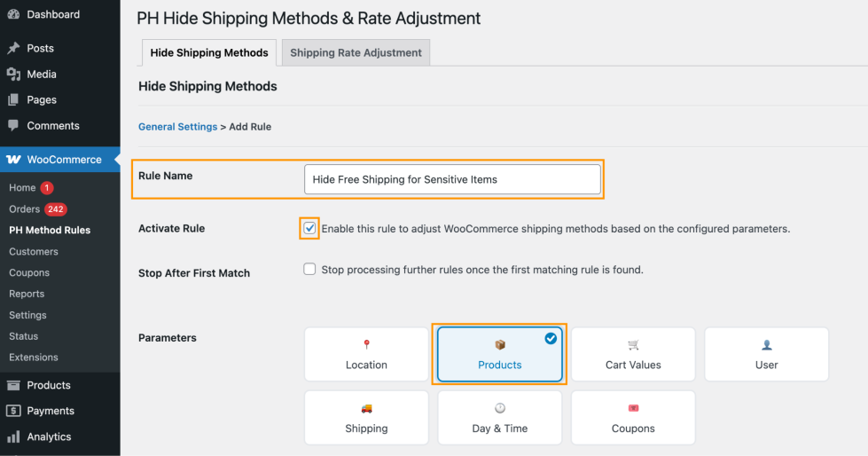This screenshot has height=456, width=868.
Task: Go back to General Settings link
Action: (x=177, y=126)
